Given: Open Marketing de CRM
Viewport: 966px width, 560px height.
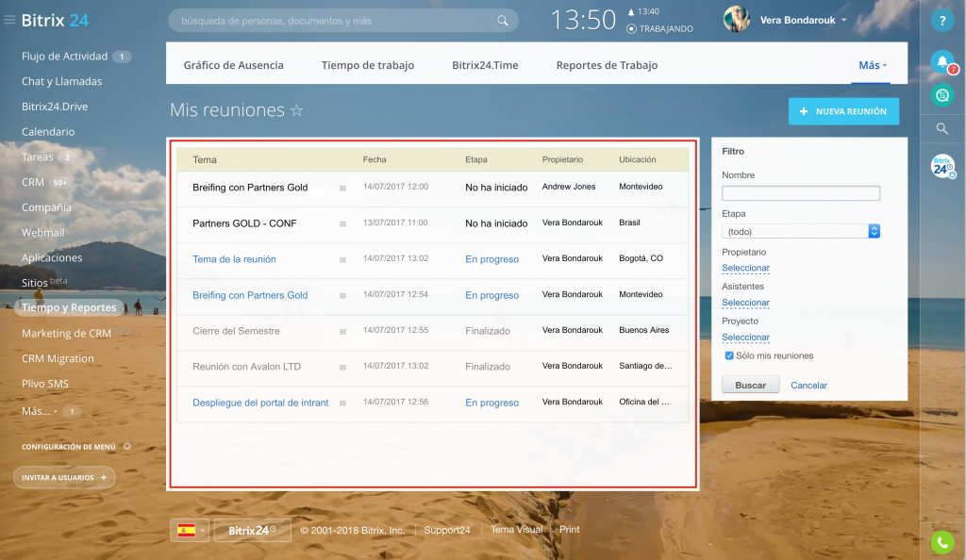Looking at the screenshot, I should coord(67,333).
